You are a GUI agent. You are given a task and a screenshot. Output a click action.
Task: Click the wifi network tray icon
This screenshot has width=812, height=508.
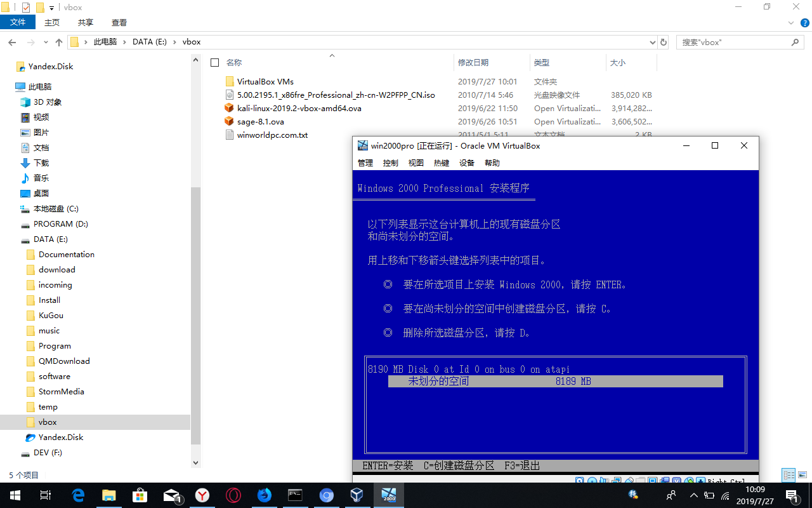click(x=726, y=495)
